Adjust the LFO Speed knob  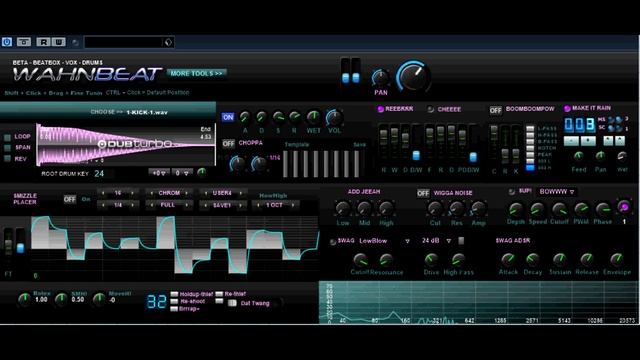coord(537,209)
